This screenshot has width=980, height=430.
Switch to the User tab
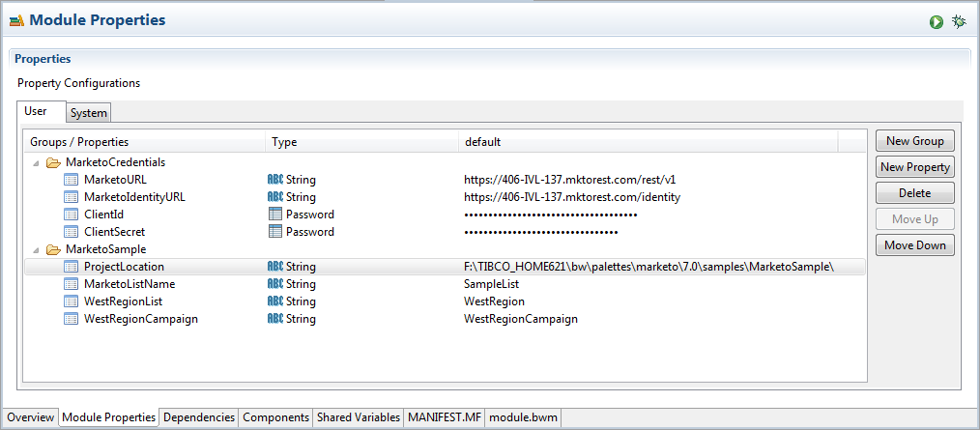click(42, 111)
